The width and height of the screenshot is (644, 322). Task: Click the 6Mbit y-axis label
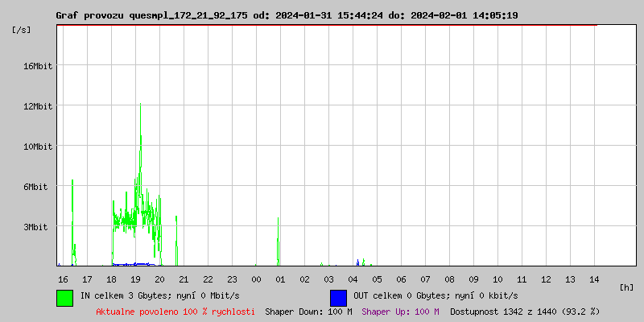(38, 187)
